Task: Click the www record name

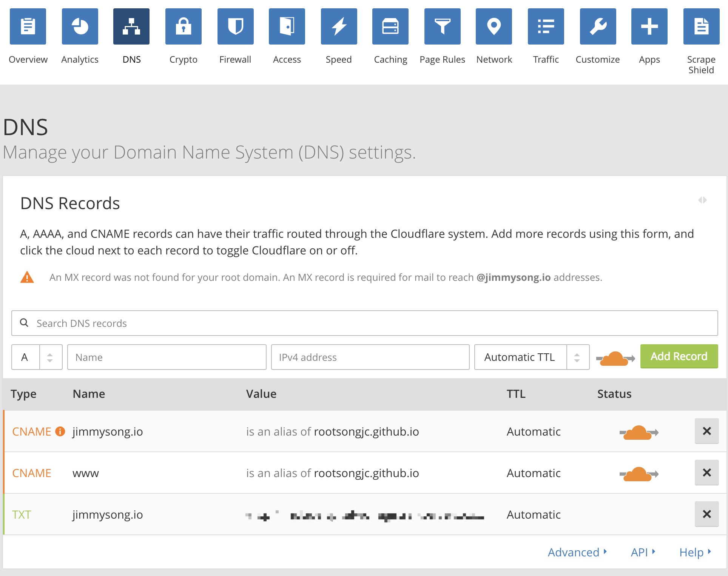Action: click(x=86, y=473)
